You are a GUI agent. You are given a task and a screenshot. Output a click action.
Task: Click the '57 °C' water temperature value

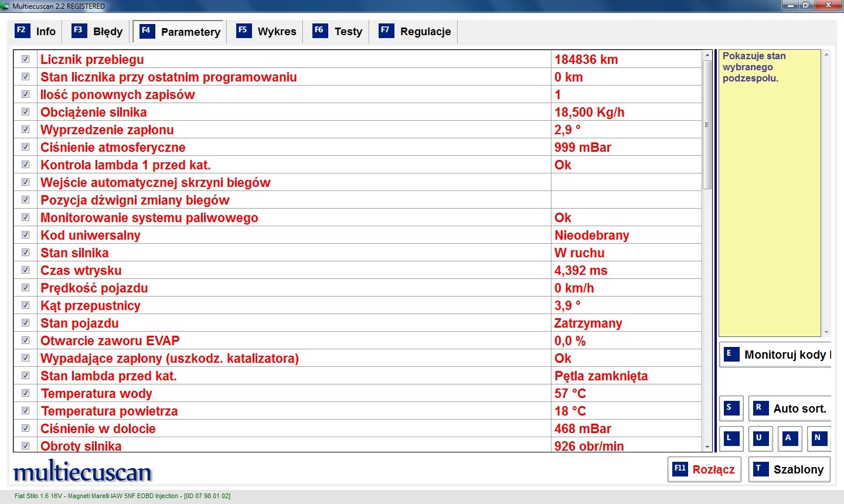click(x=570, y=393)
